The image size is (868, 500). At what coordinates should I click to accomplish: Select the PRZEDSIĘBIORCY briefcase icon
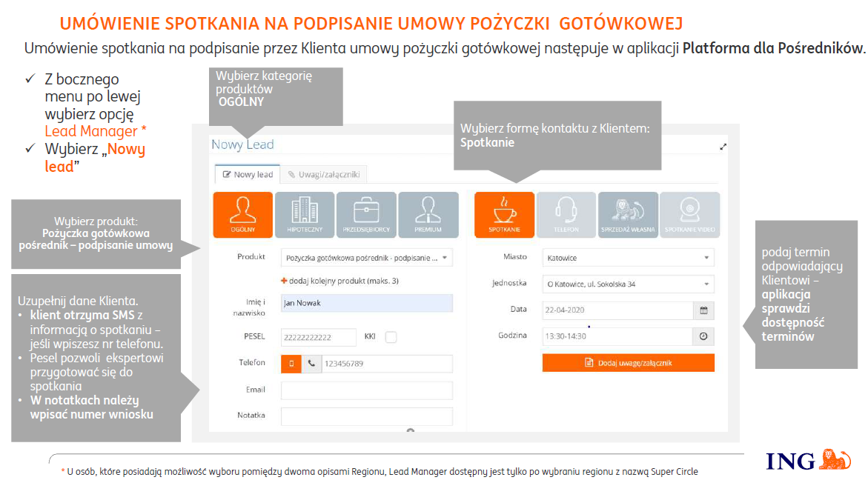point(366,215)
